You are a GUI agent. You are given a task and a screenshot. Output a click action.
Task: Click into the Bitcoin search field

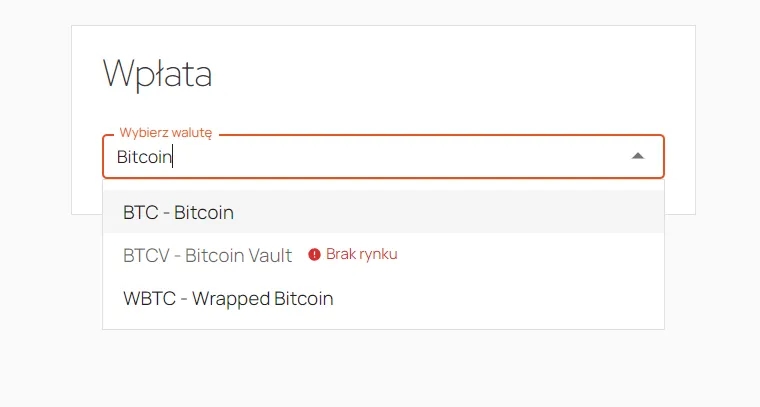pyautogui.click(x=383, y=157)
